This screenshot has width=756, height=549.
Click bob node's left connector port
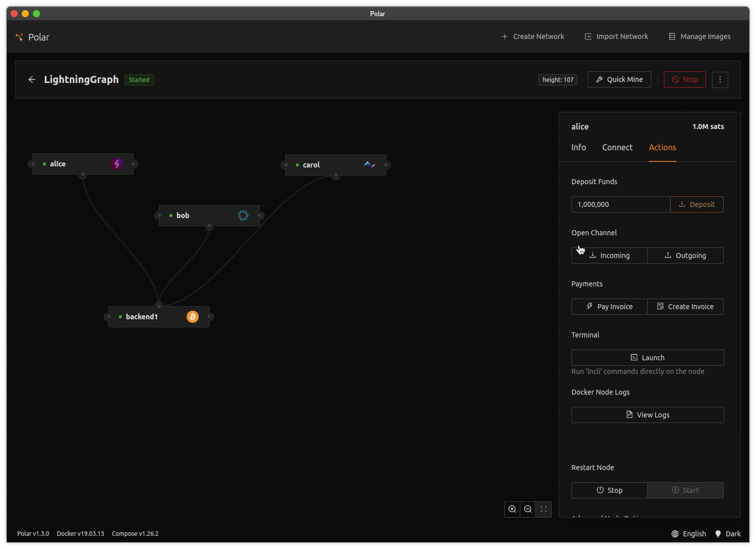(x=159, y=216)
